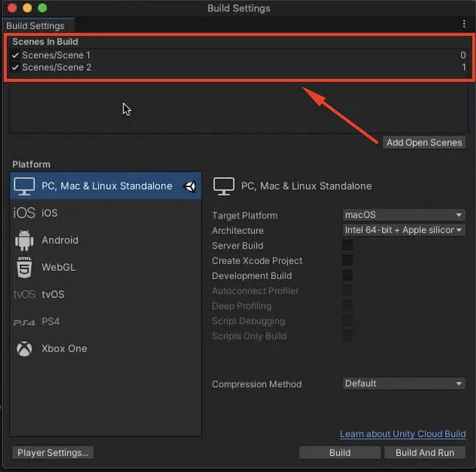
Task: Click the Xbox One logo icon
Action: point(24,349)
